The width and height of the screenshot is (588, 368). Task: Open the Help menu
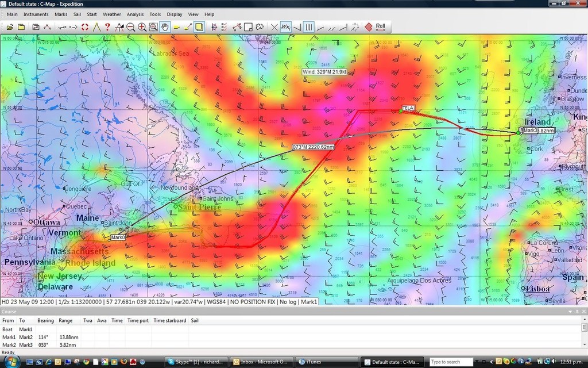click(x=209, y=14)
